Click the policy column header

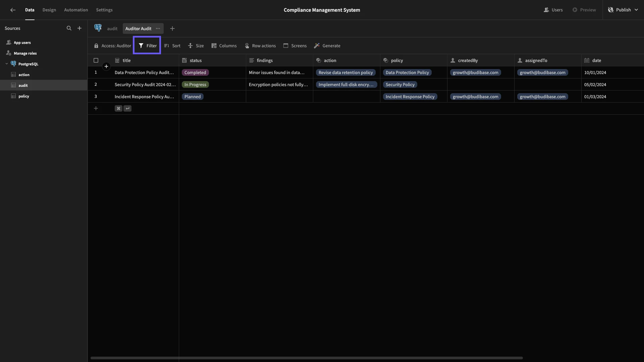pos(414,61)
